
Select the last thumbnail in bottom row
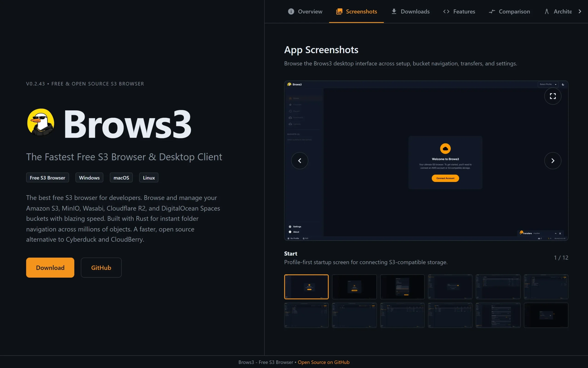546,315
